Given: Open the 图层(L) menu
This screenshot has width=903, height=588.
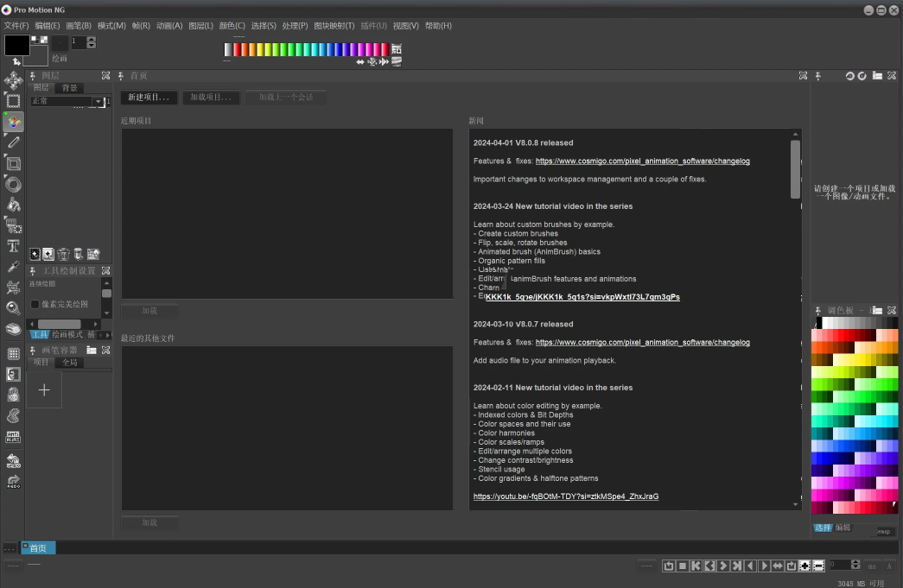Looking at the screenshot, I should [201, 26].
